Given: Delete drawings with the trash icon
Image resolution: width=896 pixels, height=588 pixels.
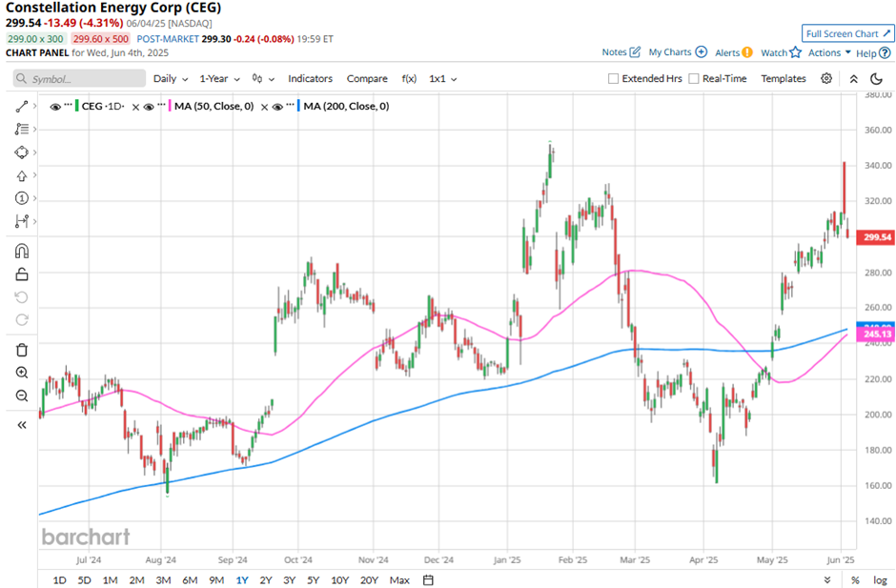Looking at the screenshot, I should [22, 350].
